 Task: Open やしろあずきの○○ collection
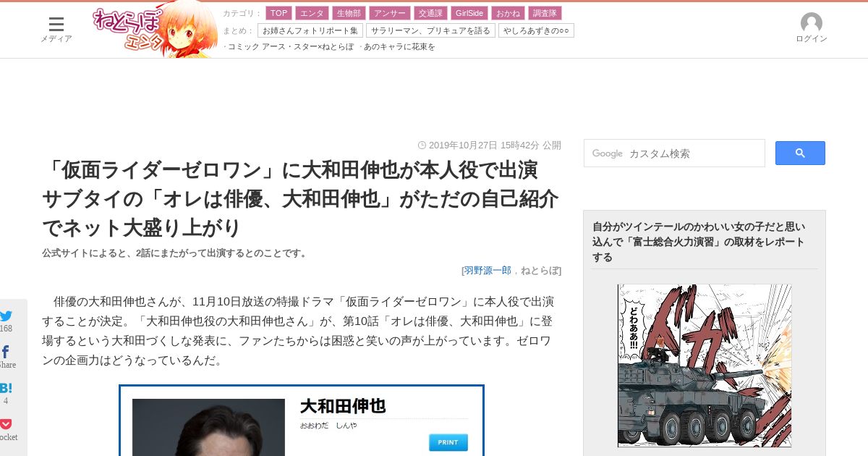[x=536, y=30]
